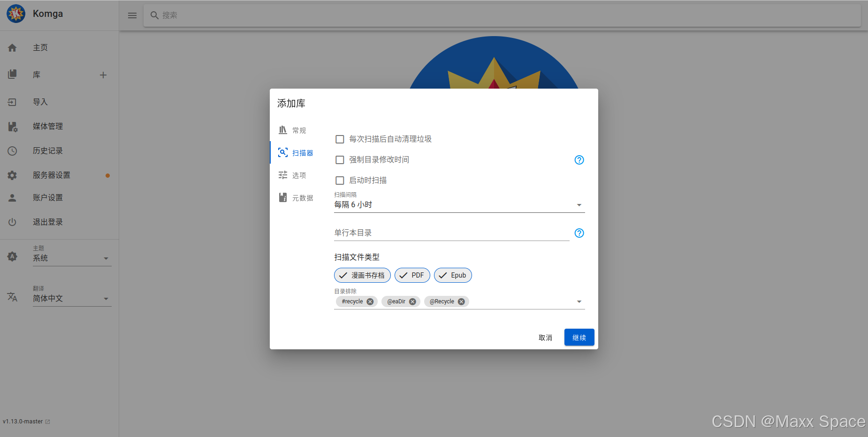Click the 单行本目录 input field
The height and width of the screenshot is (437, 868).
coord(452,233)
